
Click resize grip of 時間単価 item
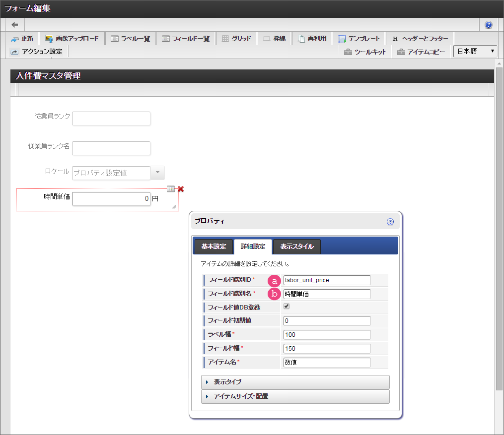pos(174,207)
